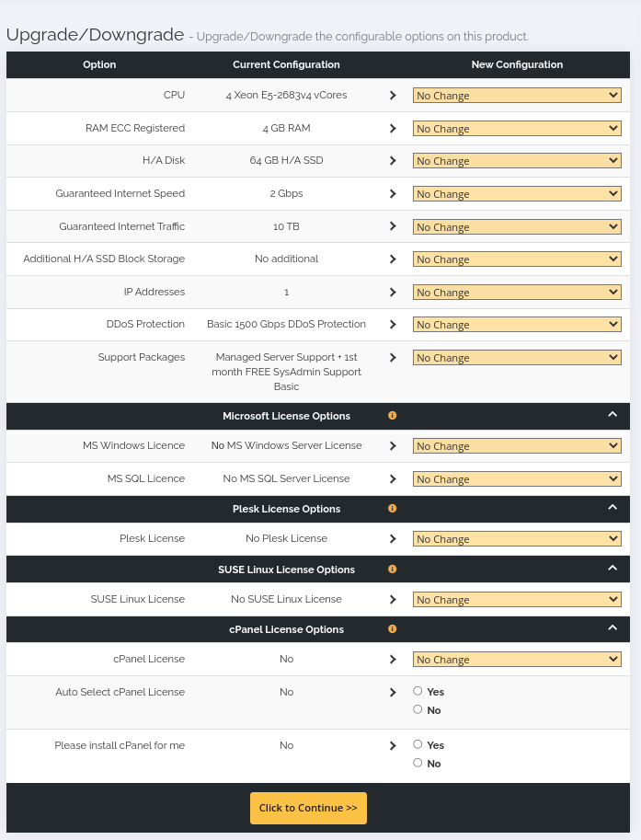
Task: Collapse the cPanel License Options chevron
Action: tap(612, 627)
